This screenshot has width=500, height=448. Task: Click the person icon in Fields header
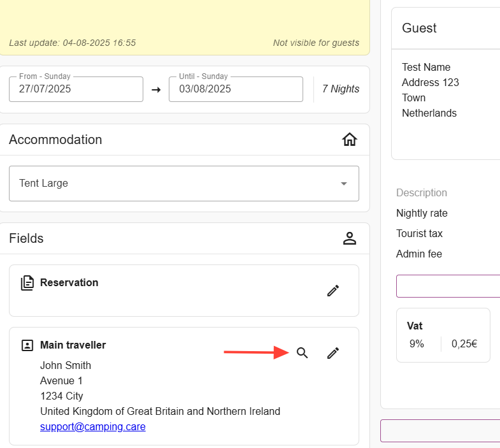click(349, 238)
